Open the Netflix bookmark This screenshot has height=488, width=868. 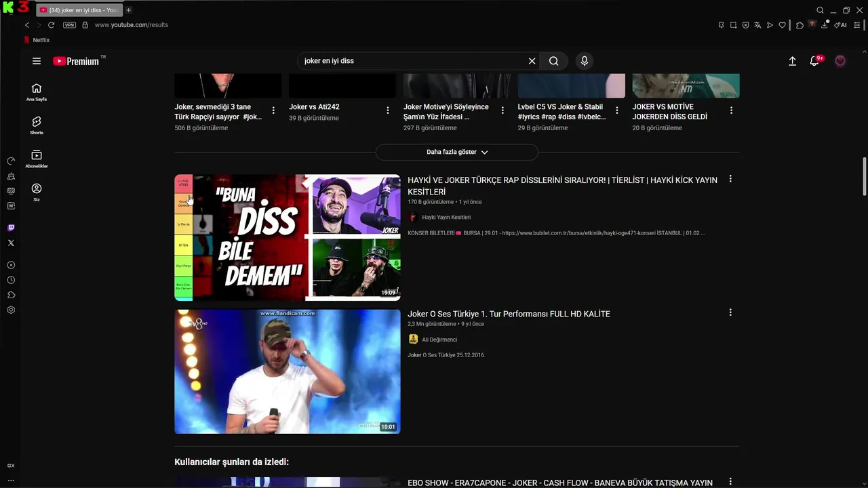tap(37, 40)
